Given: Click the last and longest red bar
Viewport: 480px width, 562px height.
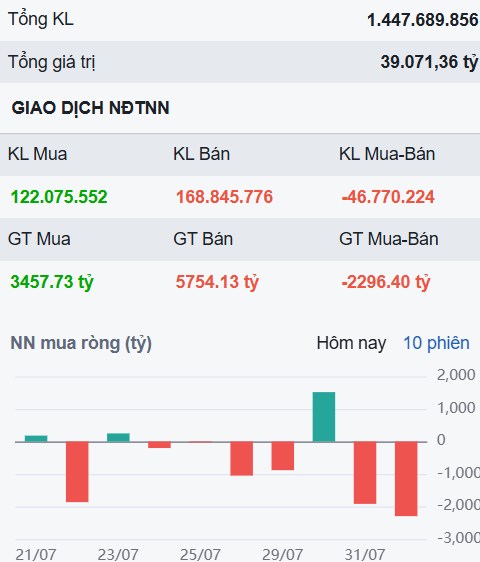Looking at the screenshot, I should [406, 479].
